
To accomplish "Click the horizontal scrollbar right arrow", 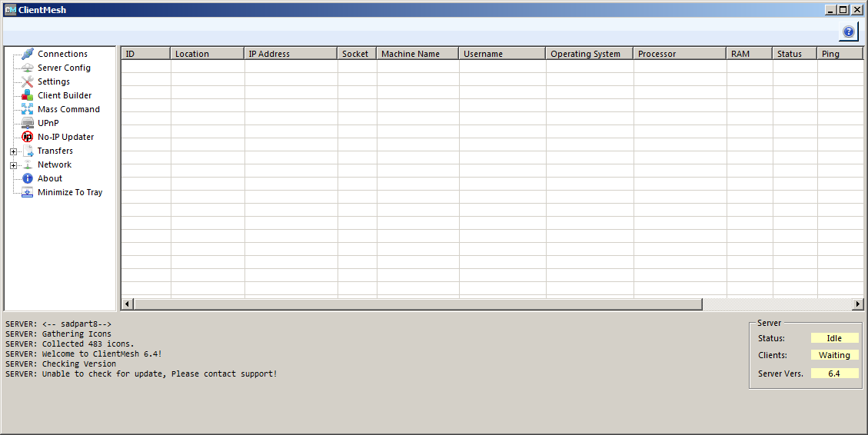I will 858,304.
